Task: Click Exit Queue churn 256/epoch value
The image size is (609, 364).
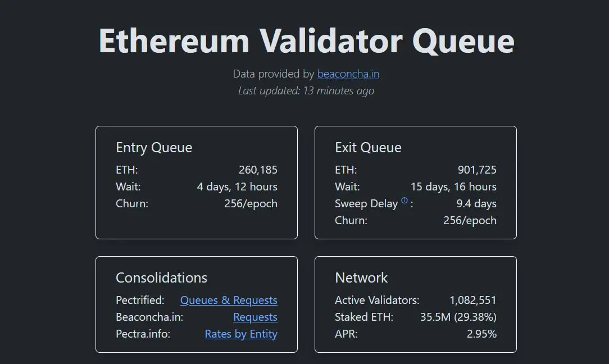Action: point(470,221)
